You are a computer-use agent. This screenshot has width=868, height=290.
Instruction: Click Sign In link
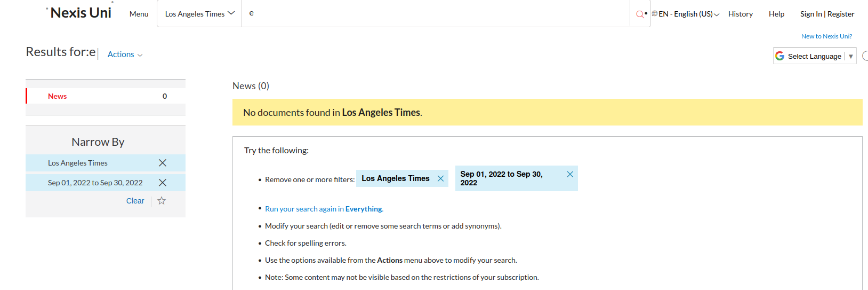pyautogui.click(x=811, y=14)
